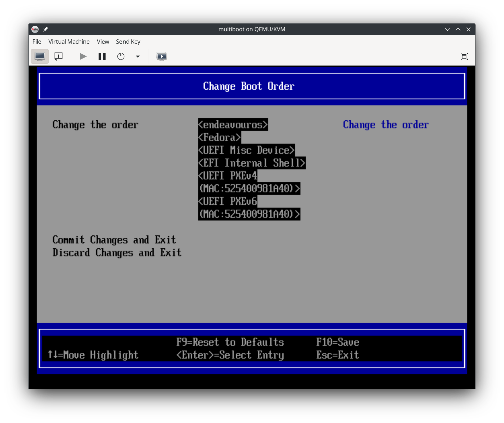Open the Virtual Machine menu
504x423 pixels.
pos(69,42)
